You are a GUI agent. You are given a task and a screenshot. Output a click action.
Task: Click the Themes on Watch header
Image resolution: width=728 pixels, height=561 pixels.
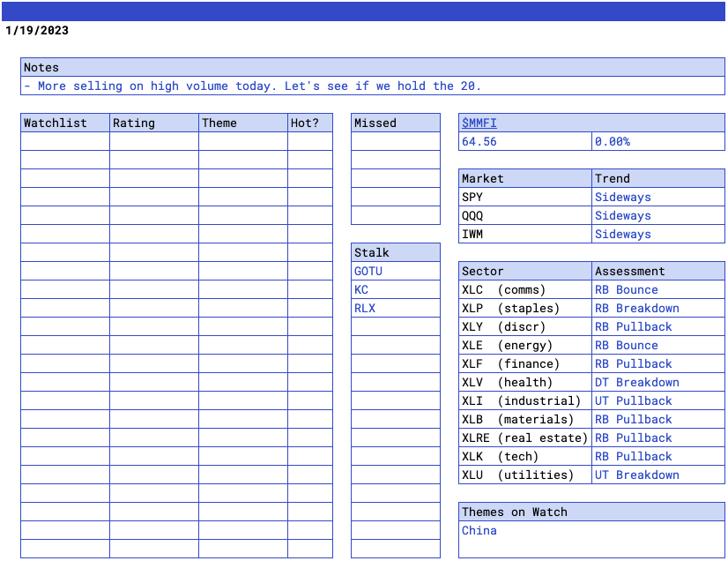pos(591,512)
